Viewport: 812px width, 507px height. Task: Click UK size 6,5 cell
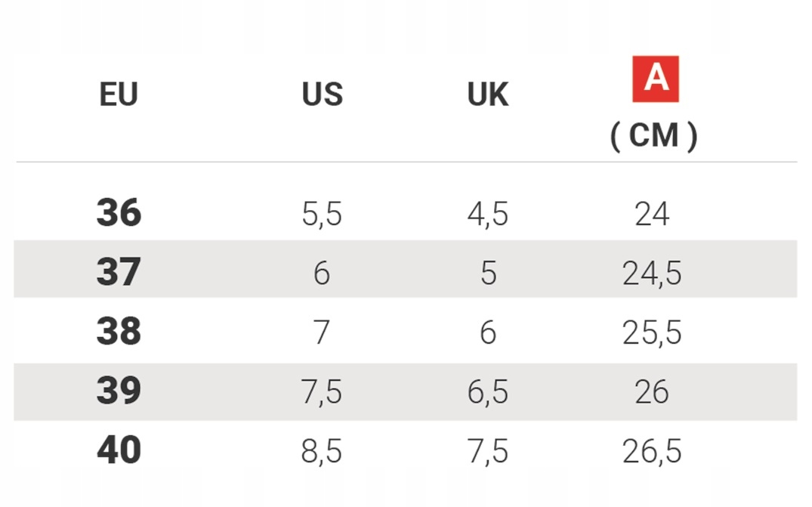coord(488,393)
